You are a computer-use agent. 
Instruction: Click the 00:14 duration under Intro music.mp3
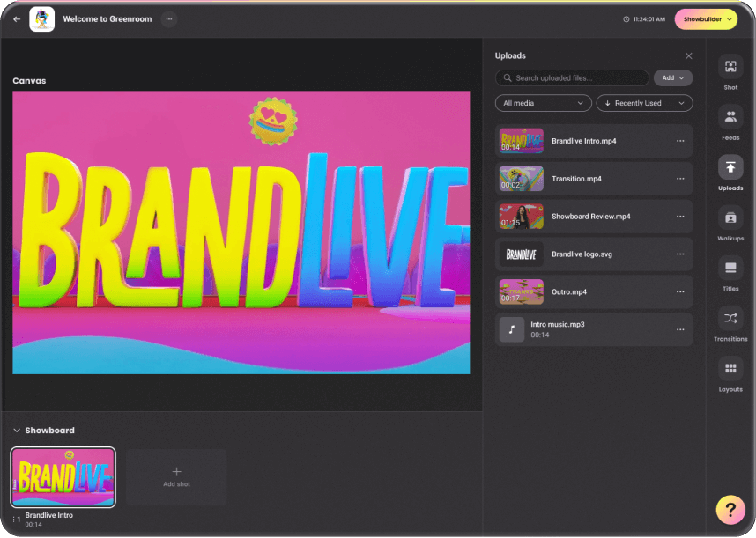coord(540,335)
